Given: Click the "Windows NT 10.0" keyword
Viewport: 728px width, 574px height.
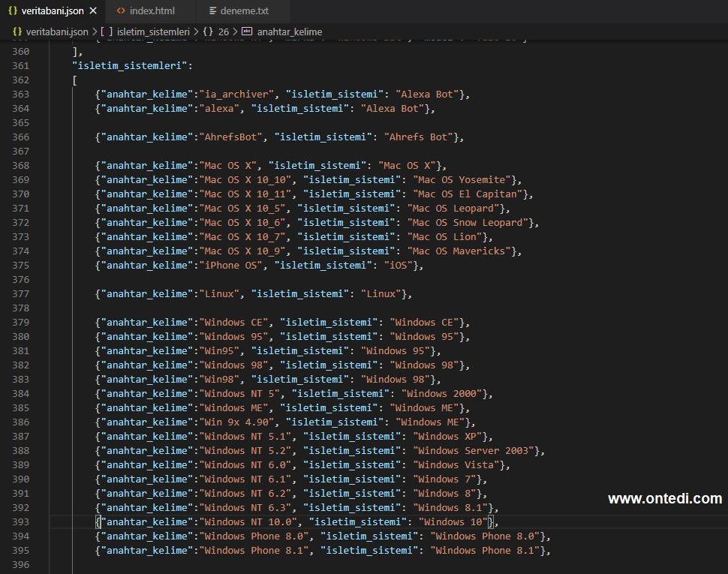Looking at the screenshot, I should click(248, 522).
